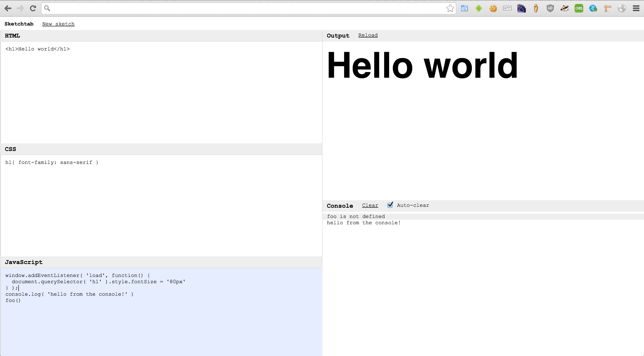The height and width of the screenshot is (356, 644).
Task: Click the HTML editor text area
Action: pyautogui.click(x=161, y=92)
